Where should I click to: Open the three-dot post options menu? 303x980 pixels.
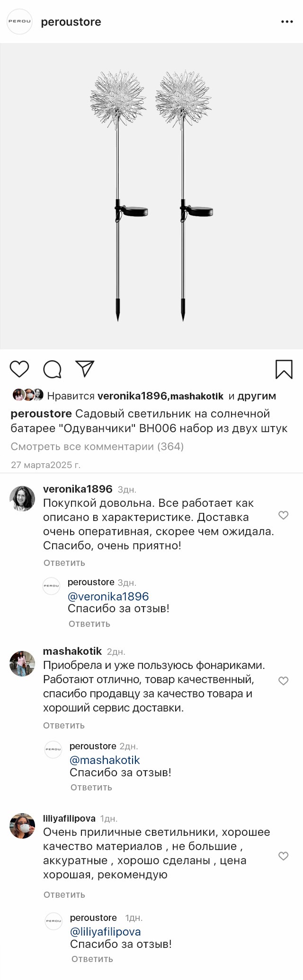pos(287,22)
